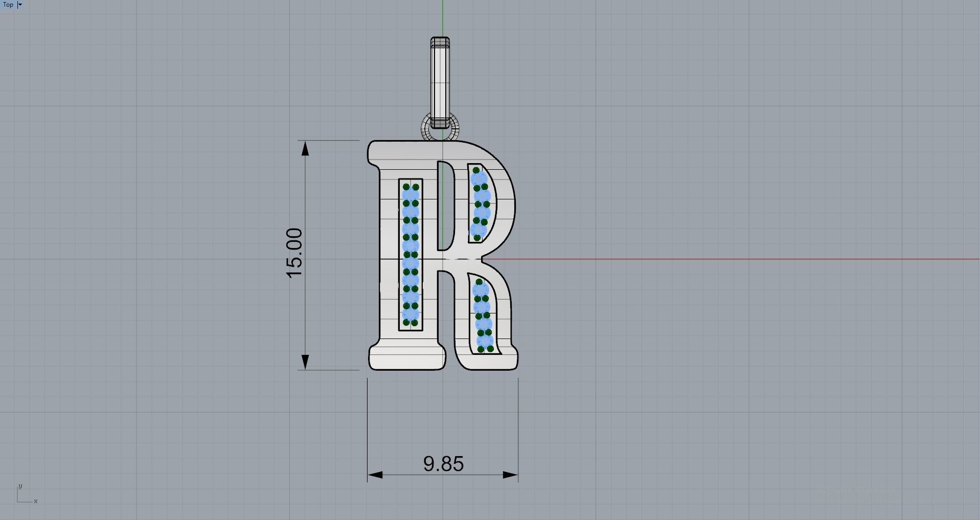980x520 pixels.
Task: Click the world axes icon
Action: tap(27, 494)
